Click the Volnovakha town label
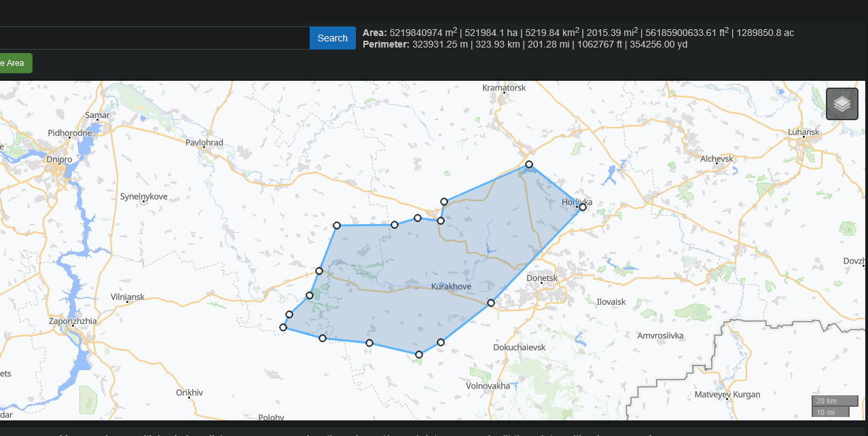 (488, 386)
